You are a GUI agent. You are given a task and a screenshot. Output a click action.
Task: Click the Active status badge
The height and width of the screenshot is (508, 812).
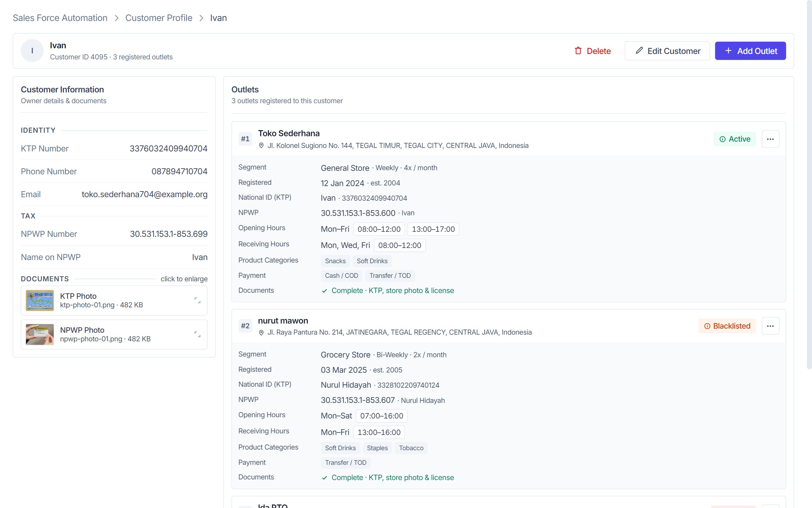[x=735, y=139]
